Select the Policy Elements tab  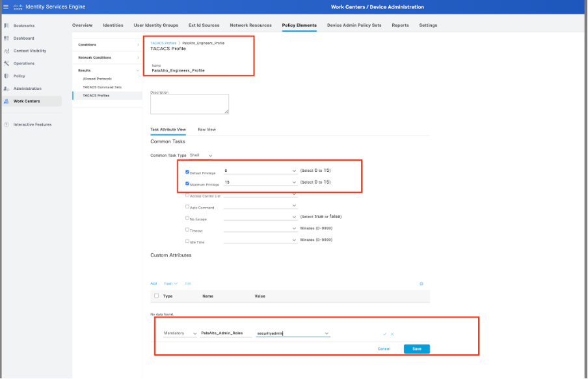pyautogui.click(x=299, y=25)
